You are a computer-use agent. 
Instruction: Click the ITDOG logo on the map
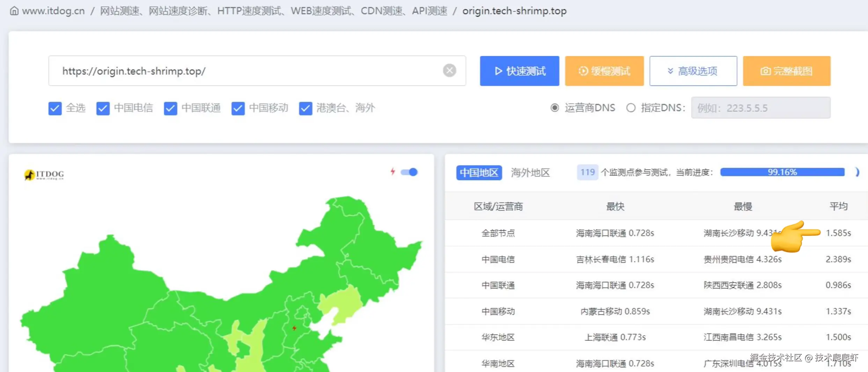click(x=44, y=174)
